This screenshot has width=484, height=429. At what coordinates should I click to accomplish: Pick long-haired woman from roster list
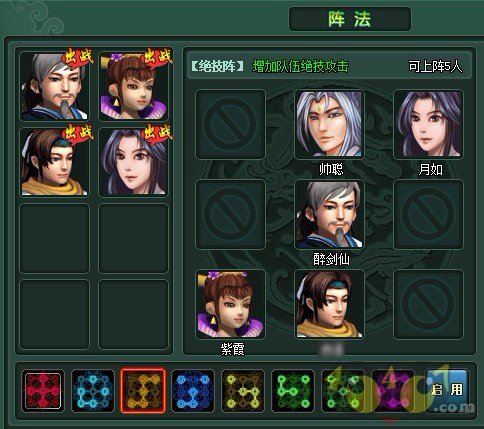(x=134, y=162)
